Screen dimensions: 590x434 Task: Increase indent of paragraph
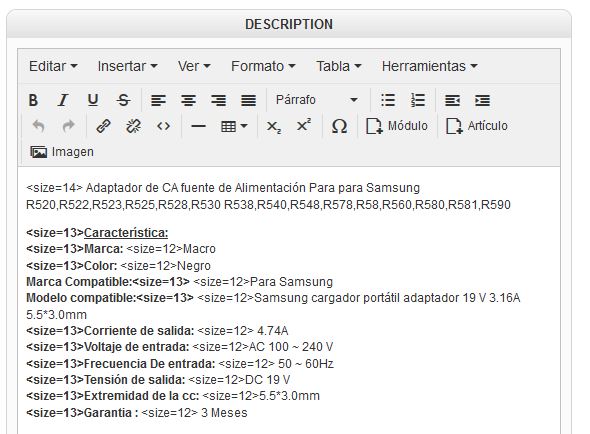[x=482, y=100]
